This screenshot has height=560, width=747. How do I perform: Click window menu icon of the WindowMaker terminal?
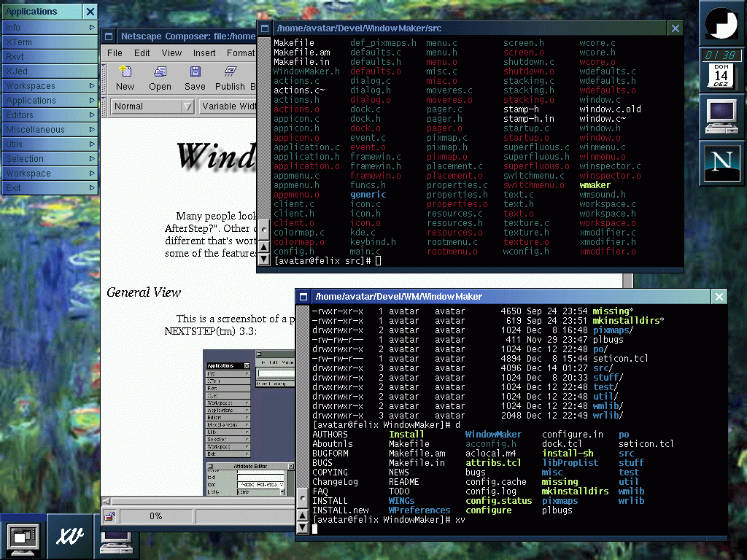[x=303, y=297]
